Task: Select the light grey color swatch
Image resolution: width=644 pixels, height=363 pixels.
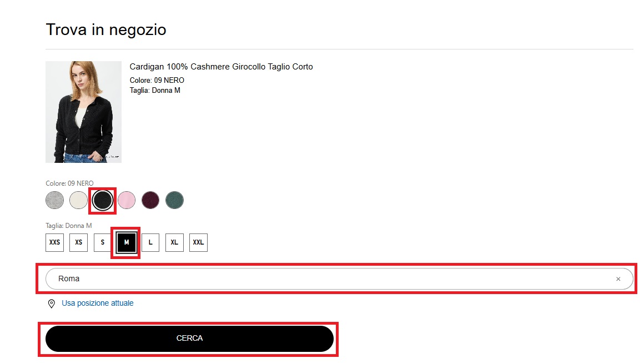Action: coord(54,200)
